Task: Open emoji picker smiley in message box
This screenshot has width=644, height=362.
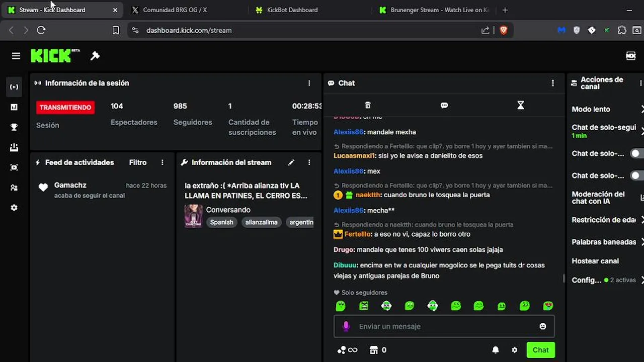Action: 543,326
